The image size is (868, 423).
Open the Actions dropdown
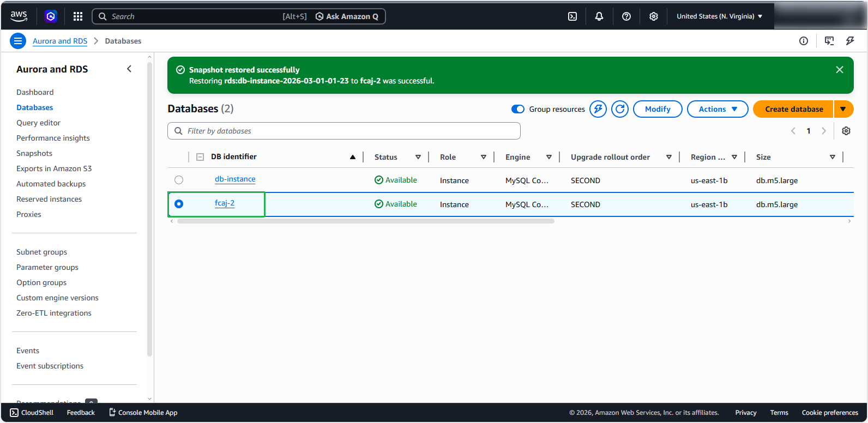tap(718, 109)
